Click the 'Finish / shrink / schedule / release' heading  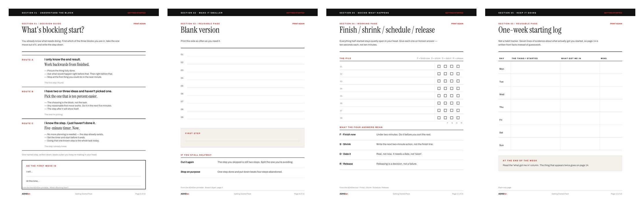click(x=387, y=30)
